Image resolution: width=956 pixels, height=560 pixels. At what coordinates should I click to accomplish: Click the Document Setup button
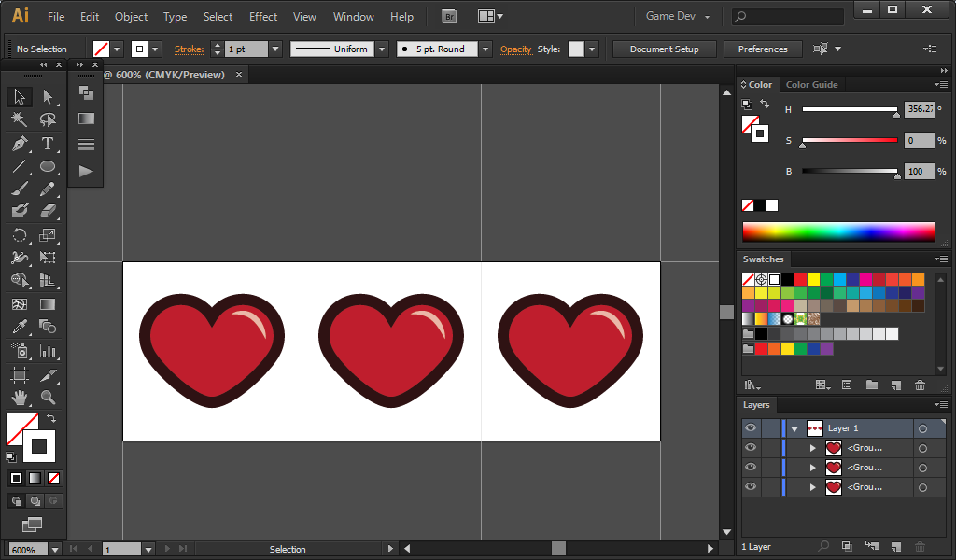[x=664, y=49]
